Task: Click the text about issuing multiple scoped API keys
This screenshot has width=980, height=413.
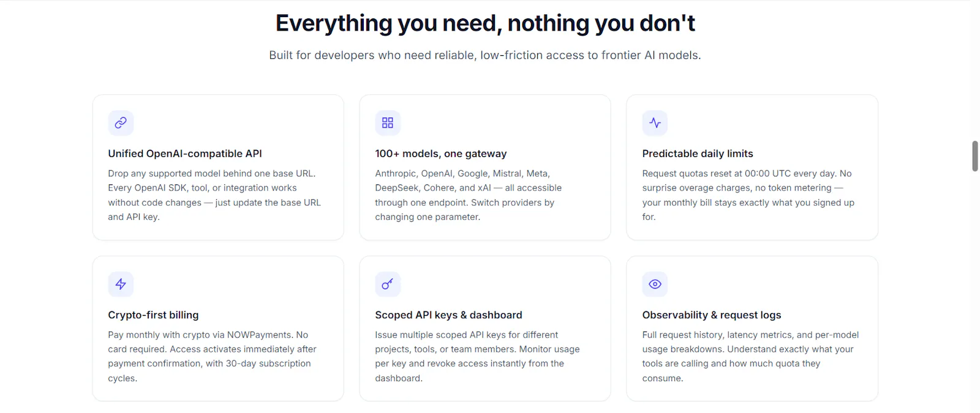Action: coord(478,357)
